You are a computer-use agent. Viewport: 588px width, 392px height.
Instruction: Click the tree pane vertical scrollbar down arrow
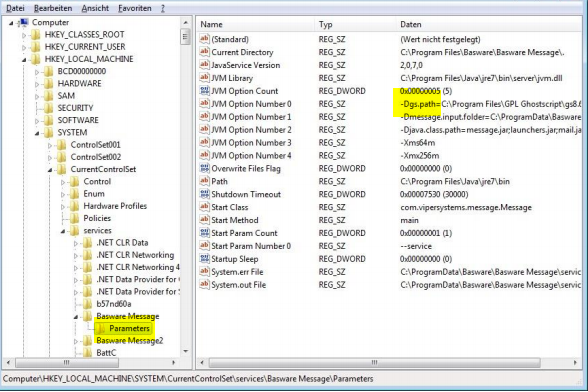[186, 351]
